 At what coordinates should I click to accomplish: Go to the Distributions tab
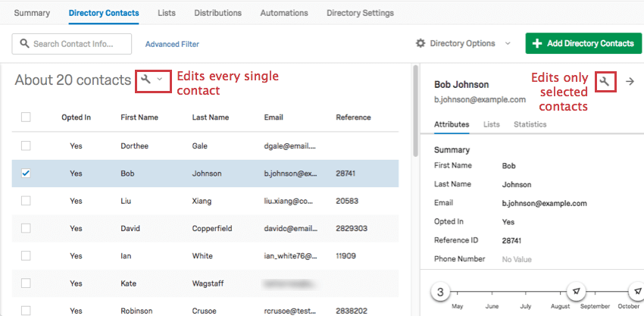(x=218, y=13)
